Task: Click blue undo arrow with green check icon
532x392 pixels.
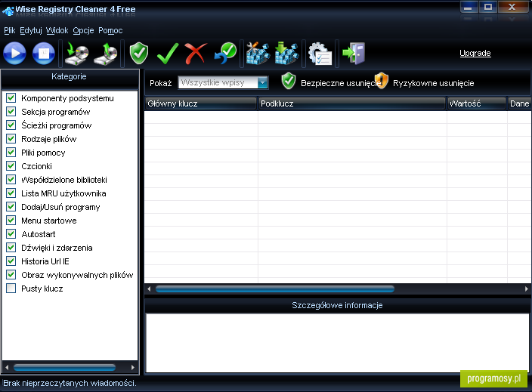Action: [x=225, y=53]
